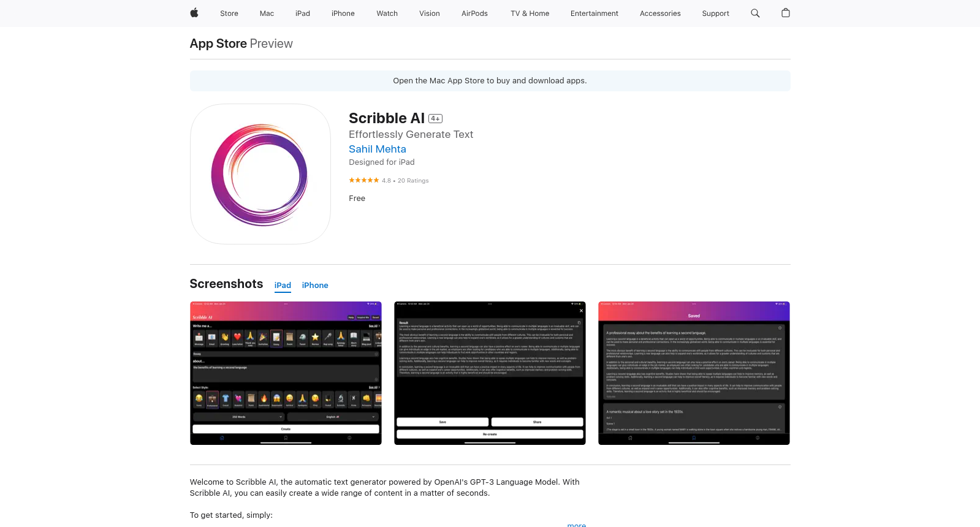
Task: Open the Watch menu
Action: [x=387, y=13]
